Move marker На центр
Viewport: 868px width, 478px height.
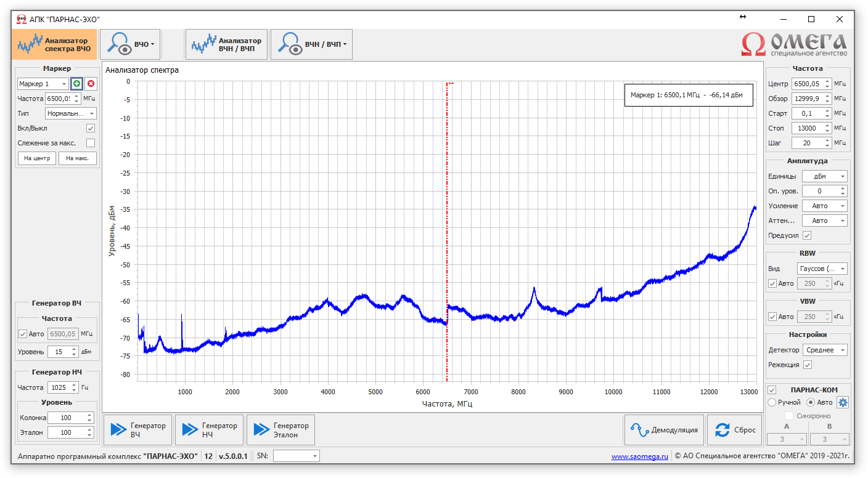coord(37,158)
